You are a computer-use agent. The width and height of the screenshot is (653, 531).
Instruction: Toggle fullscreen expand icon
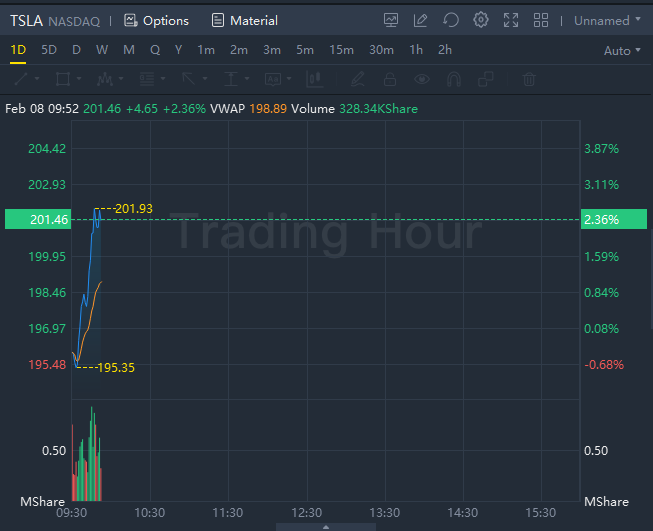pyautogui.click(x=511, y=20)
